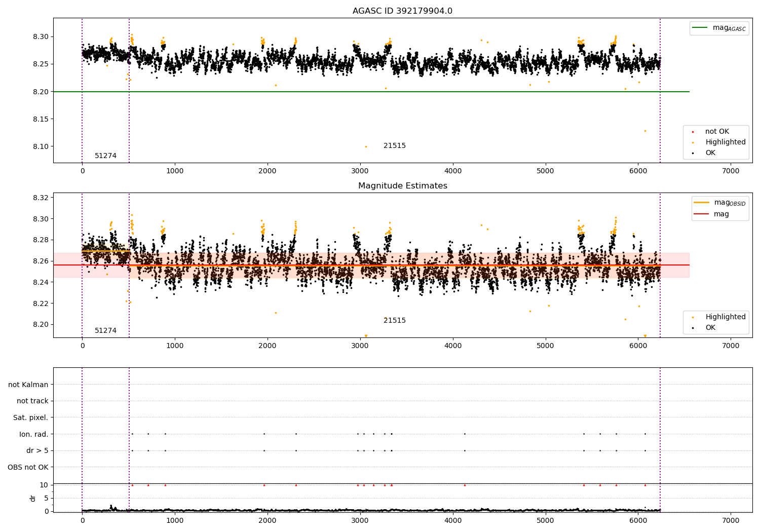760x532 pixels.
Task: Click the 'Magnitude Estimates' title
Action: click(402, 186)
